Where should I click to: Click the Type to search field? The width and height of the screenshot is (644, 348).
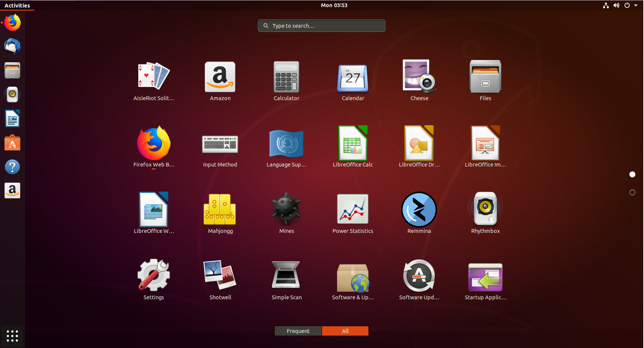point(322,26)
